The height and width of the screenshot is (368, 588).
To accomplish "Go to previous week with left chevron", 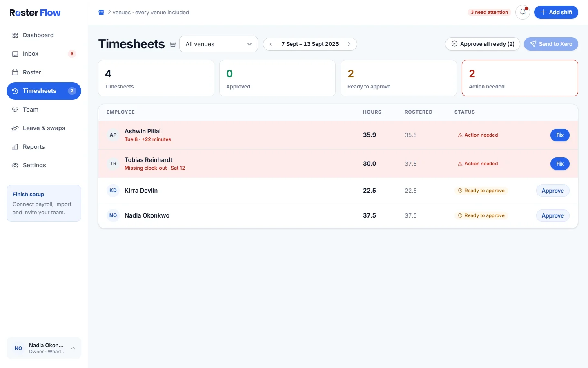I will [271, 44].
